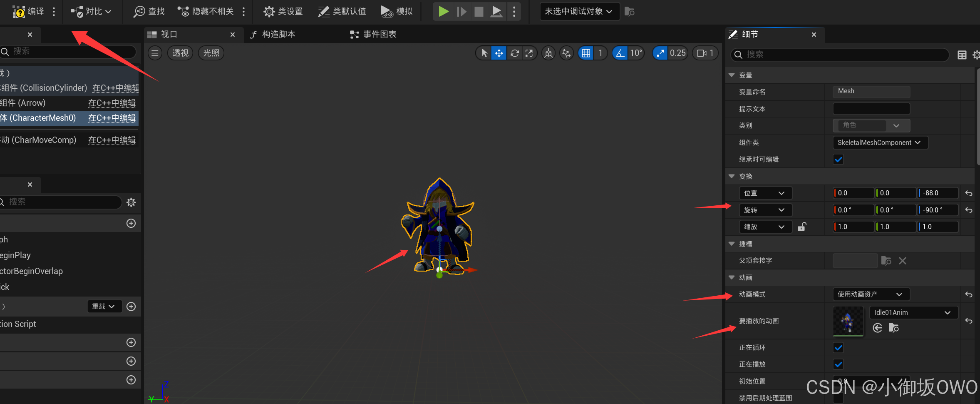Image resolution: width=980 pixels, height=404 pixels.
Task: Toggle rotation snapping angle icon
Action: [620, 53]
